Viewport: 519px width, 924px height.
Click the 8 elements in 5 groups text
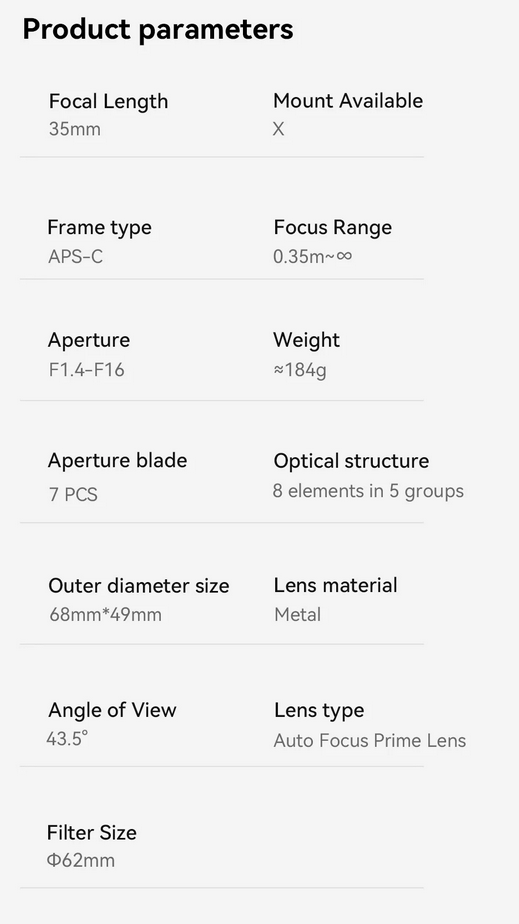(x=368, y=491)
